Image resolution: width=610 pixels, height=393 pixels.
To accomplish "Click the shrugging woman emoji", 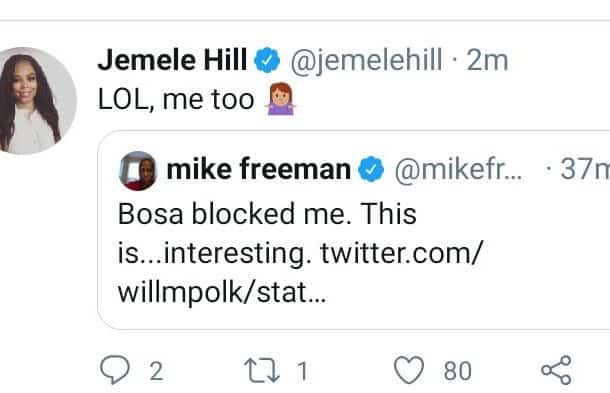I will [280, 99].
